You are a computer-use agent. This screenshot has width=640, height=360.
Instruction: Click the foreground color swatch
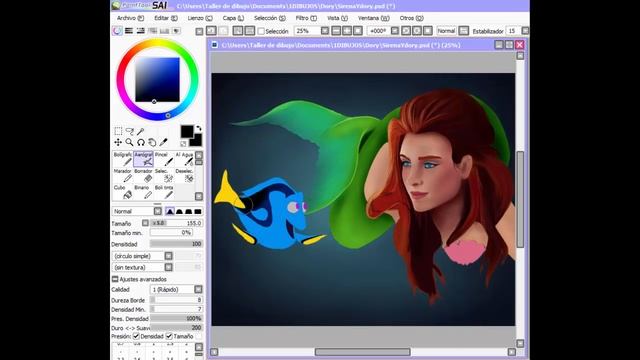187,131
